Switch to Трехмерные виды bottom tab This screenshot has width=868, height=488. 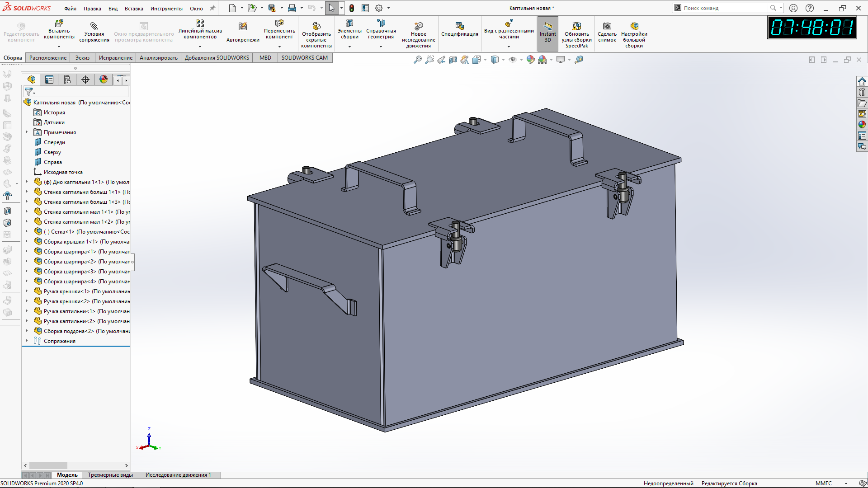[x=110, y=475]
